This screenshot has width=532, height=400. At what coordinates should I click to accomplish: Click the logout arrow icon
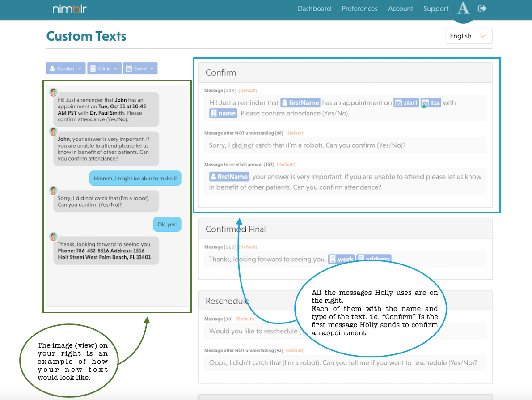pyautogui.click(x=482, y=8)
